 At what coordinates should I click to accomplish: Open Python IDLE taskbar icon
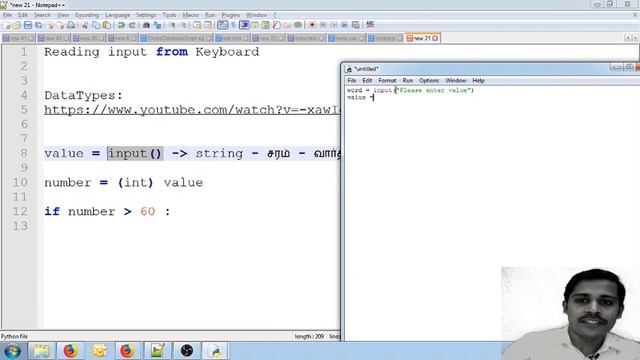(x=216, y=351)
